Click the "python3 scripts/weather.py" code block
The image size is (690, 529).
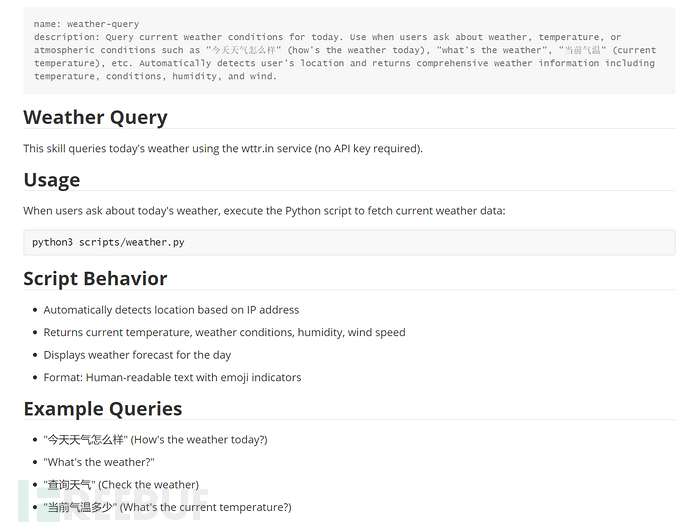click(x=108, y=242)
